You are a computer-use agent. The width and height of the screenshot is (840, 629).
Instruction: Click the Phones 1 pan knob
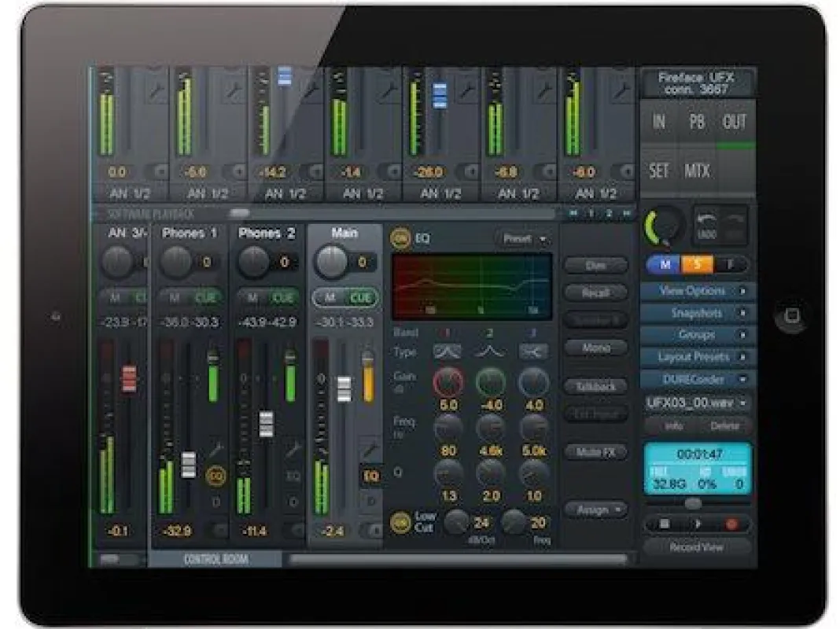[x=176, y=262]
